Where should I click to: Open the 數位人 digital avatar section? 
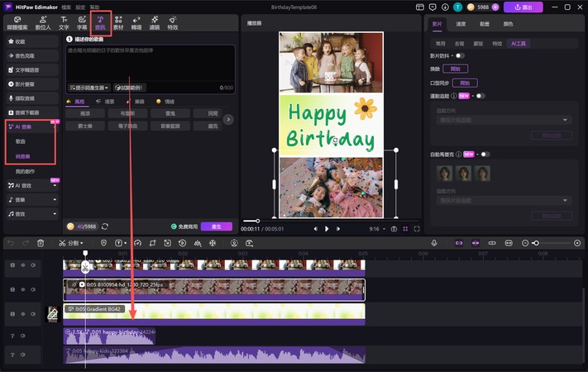point(43,23)
